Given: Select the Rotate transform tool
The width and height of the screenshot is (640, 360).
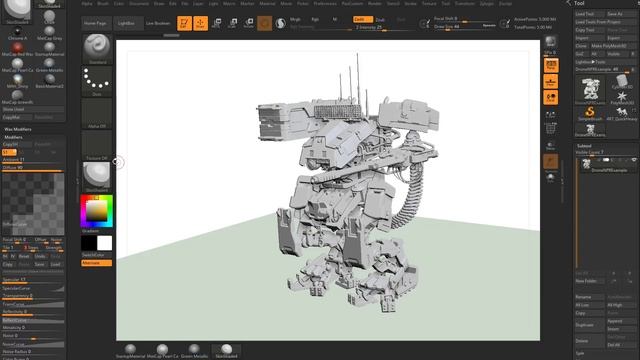Looking at the screenshot, I should 249,23.
